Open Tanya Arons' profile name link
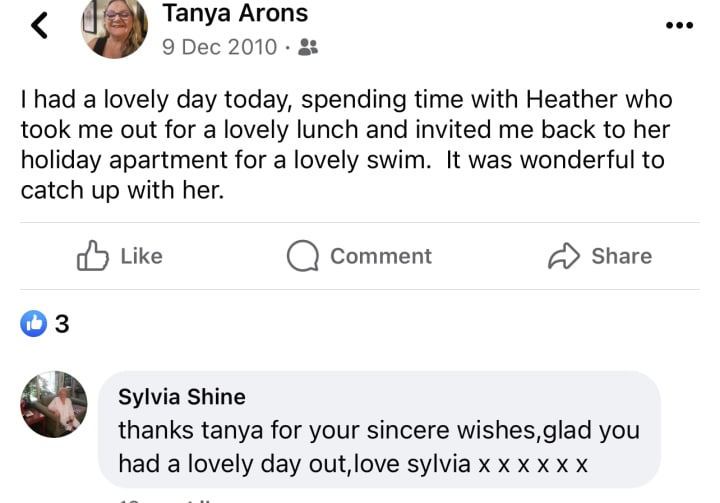This screenshot has height=503, width=720. [x=235, y=12]
